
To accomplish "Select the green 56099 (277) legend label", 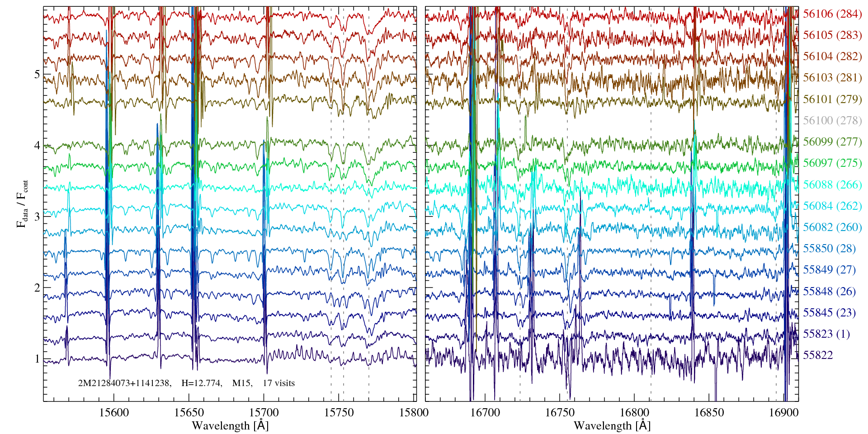I will (832, 142).
